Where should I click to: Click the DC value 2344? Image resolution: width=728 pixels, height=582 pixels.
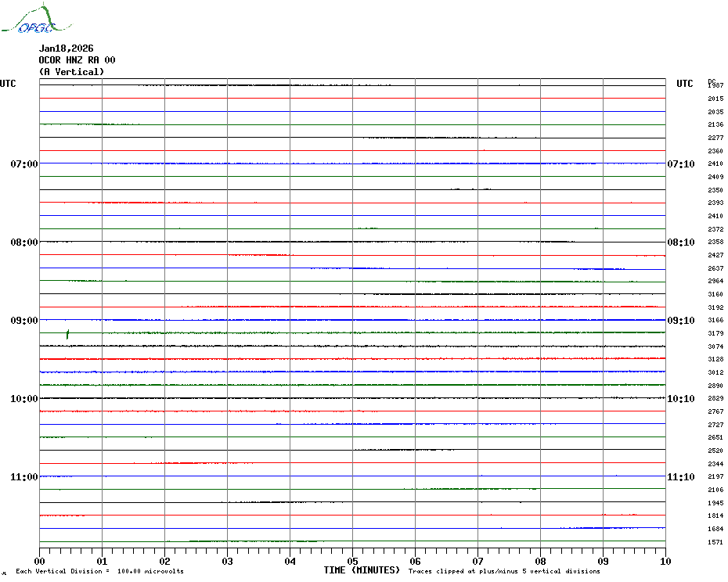(x=715, y=464)
